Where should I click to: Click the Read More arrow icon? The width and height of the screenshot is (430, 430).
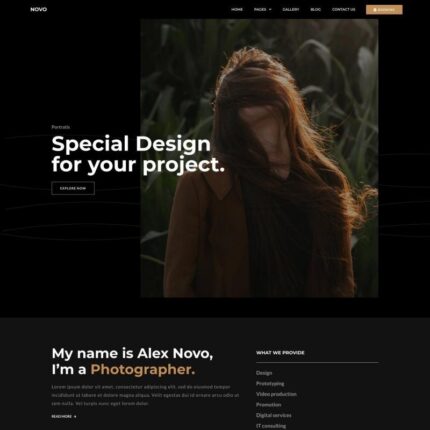pyautogui.click(x=75, y=416)
